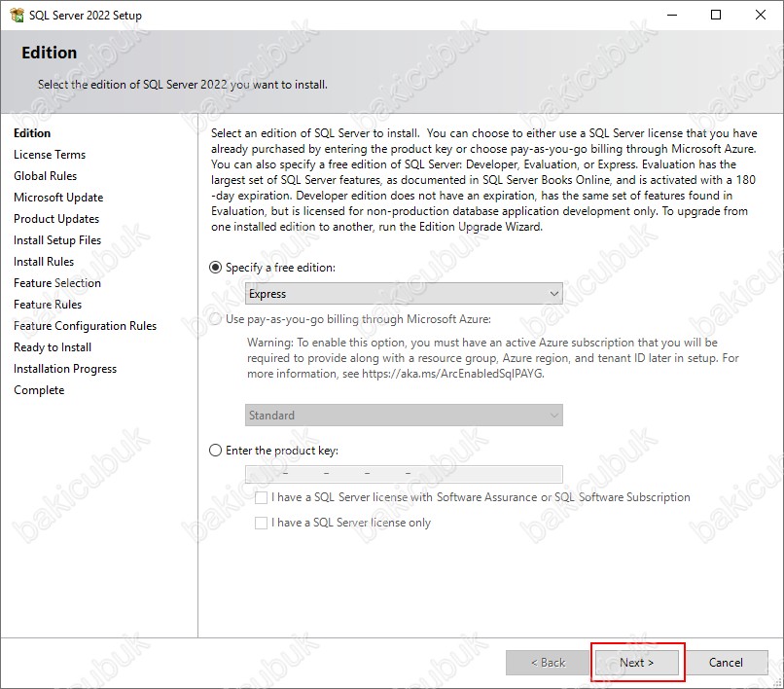Select the Product Updates step
Image resolution: width=784 pixels, height=689 pixels.
tap(56, 219)
